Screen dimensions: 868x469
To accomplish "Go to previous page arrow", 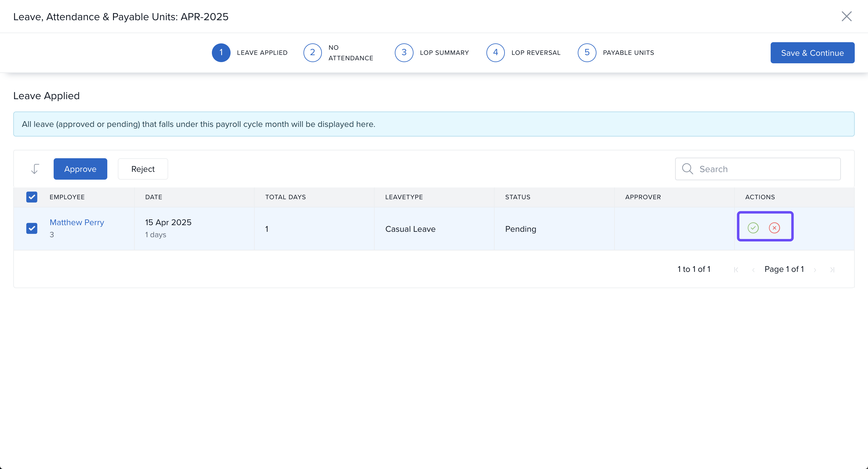I will click(753, 269).
